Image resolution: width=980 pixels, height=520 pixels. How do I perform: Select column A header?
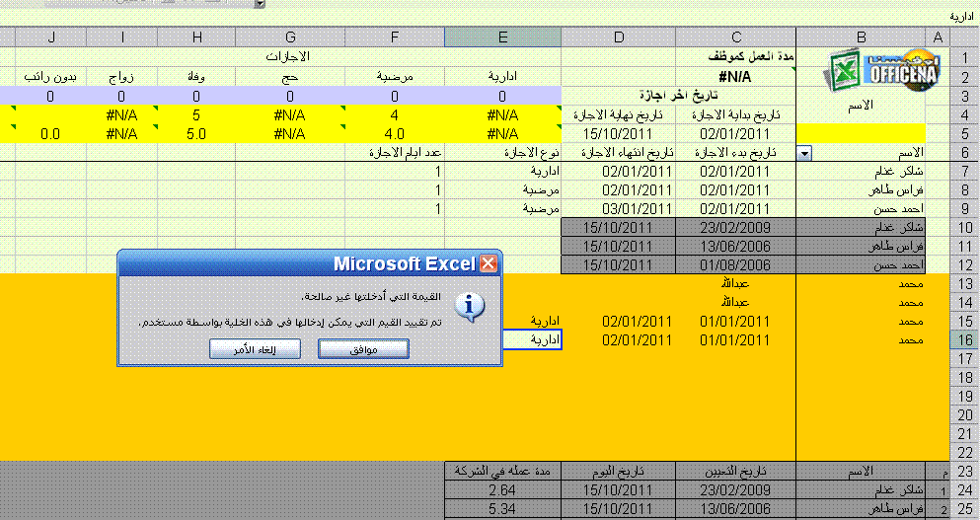[x=938, y=37]
